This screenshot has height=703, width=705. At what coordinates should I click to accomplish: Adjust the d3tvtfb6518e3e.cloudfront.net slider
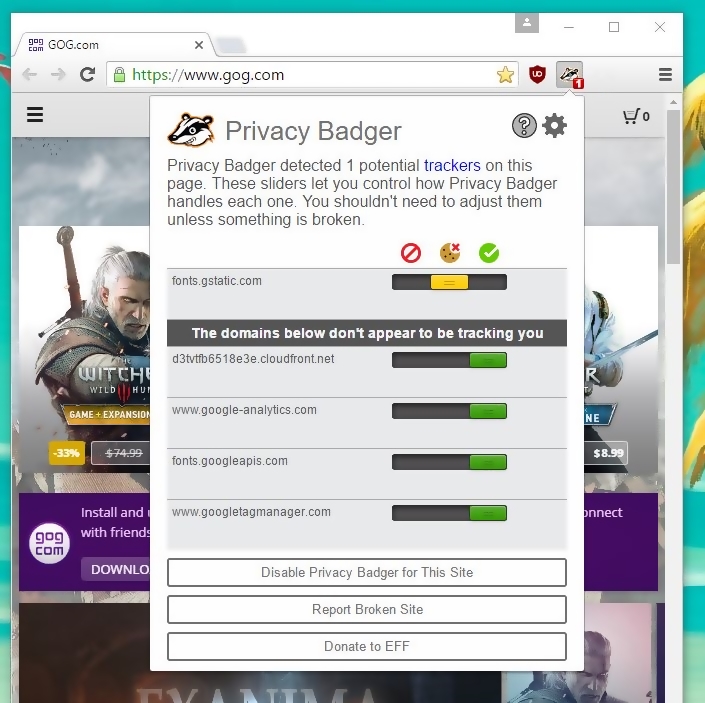point(449,360)
